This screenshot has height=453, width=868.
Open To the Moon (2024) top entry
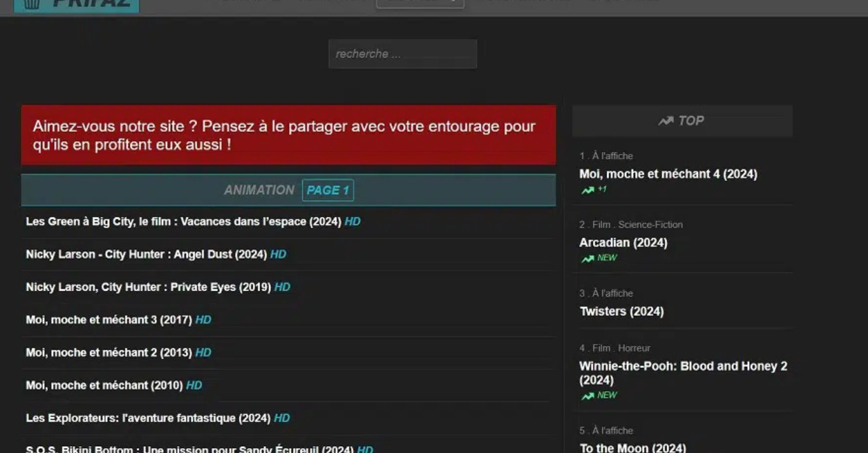[632, 448]
